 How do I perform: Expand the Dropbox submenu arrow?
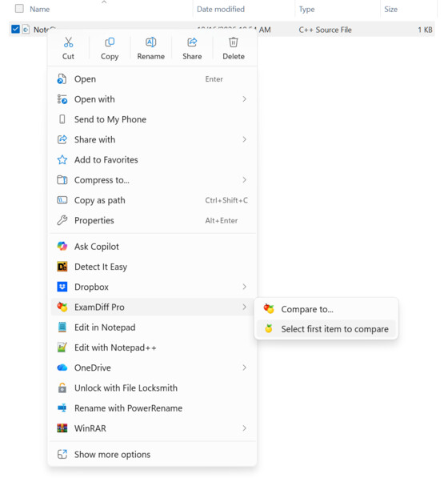point(245,287)
